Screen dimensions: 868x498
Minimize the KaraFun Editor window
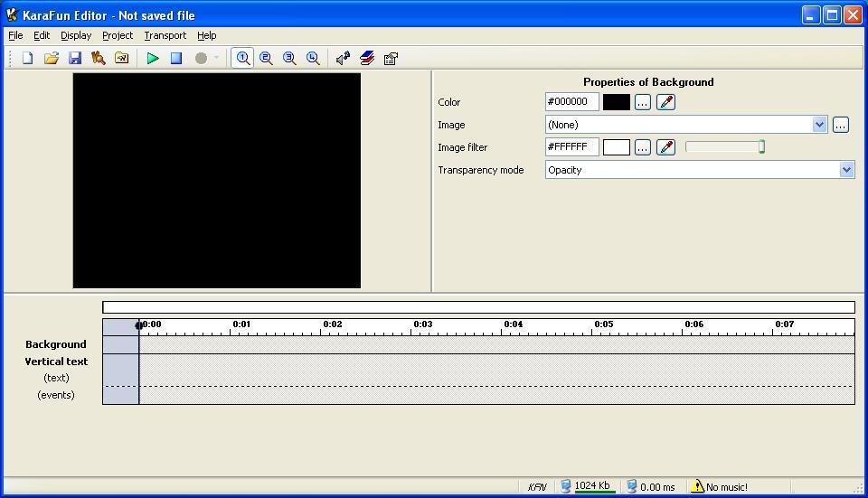(811, 15)
